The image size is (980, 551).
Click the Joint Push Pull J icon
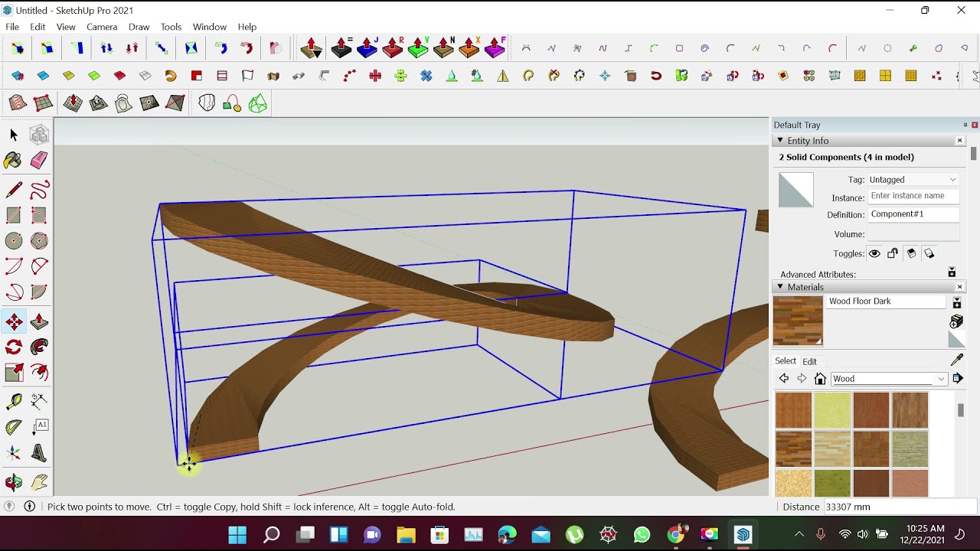pyautogui.click(x=367, y=47)
